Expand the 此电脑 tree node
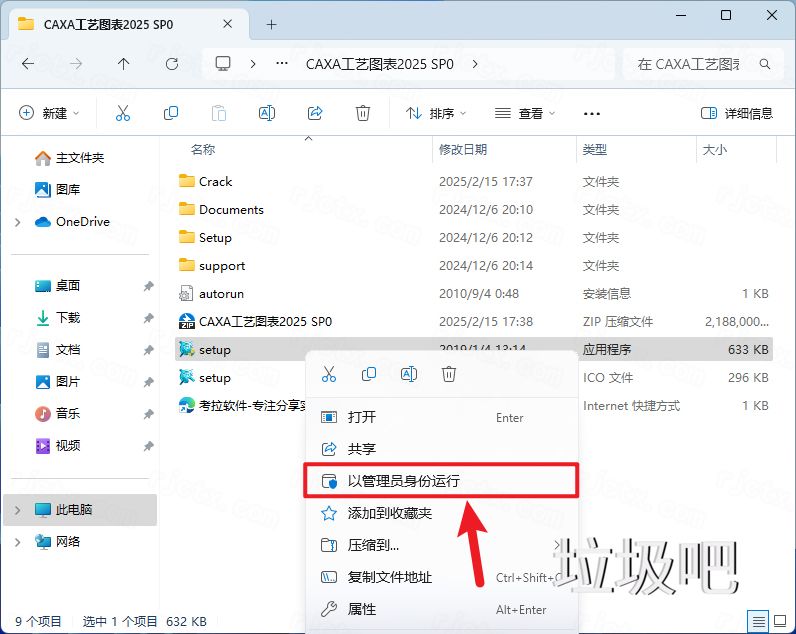The width and height of the screenshot is (796, 634). tap(18, 510)
